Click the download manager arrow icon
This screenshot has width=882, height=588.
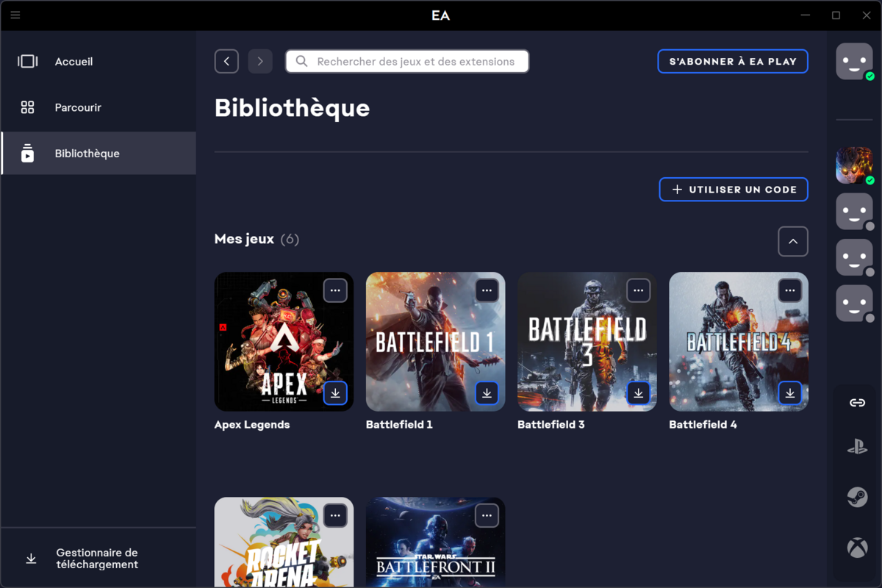31,559
